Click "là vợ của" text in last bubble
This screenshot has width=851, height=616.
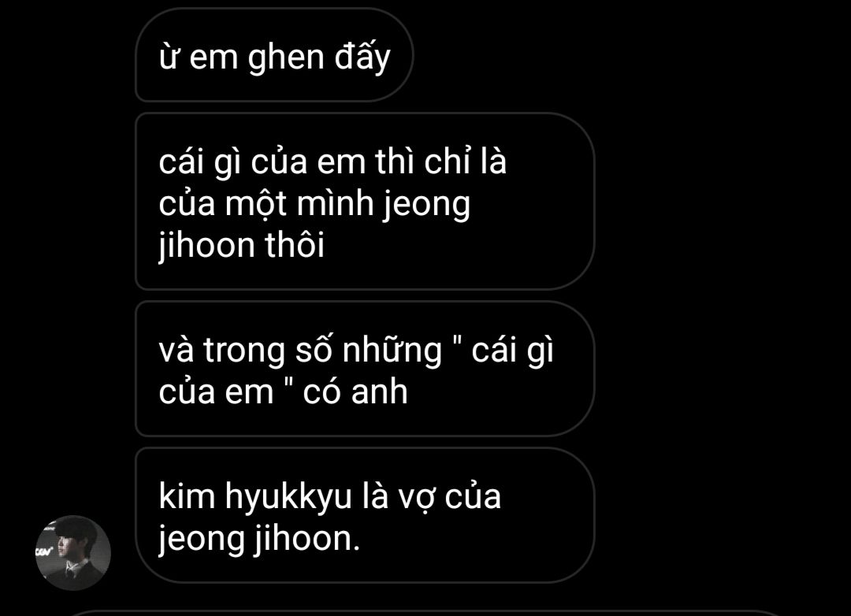click(x=431, y=497)
